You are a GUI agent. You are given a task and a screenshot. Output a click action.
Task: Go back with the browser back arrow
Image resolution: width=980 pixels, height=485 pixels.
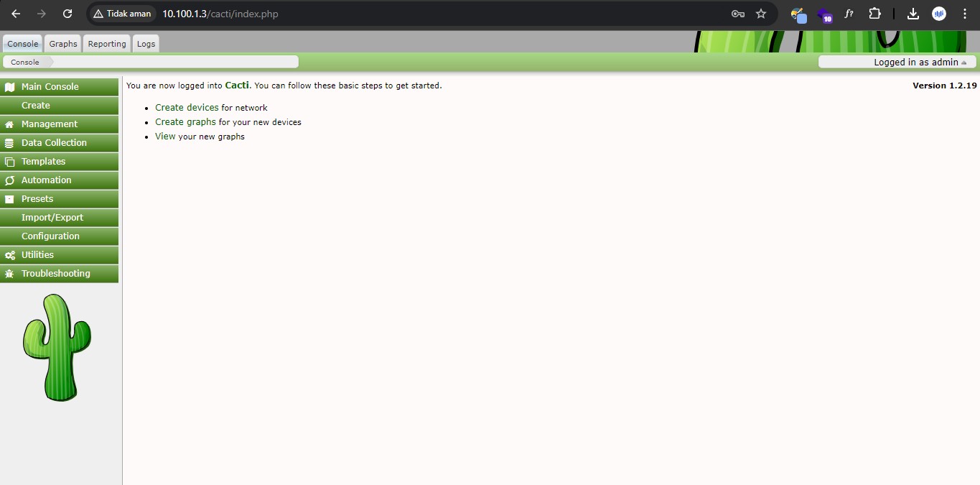[x=16, y=14]
